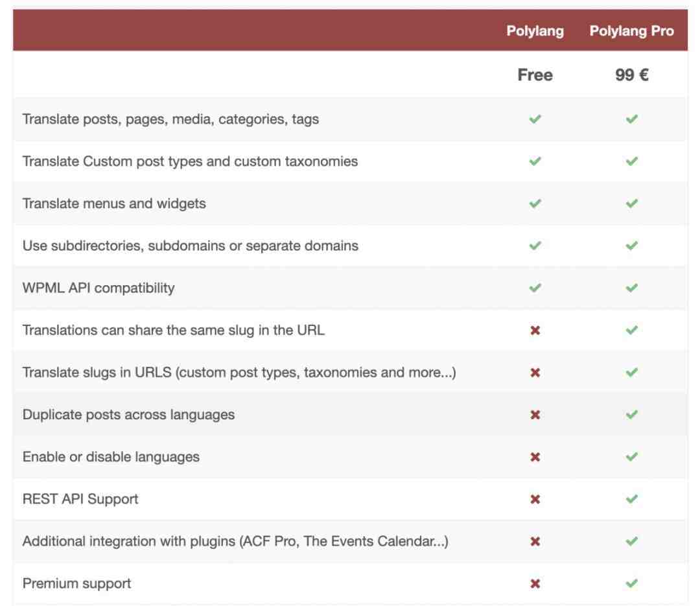The width and height of the screenshot is (700, 606).
Task: Click 'REST API Support' feature text
Action: [x=80, y=499]
